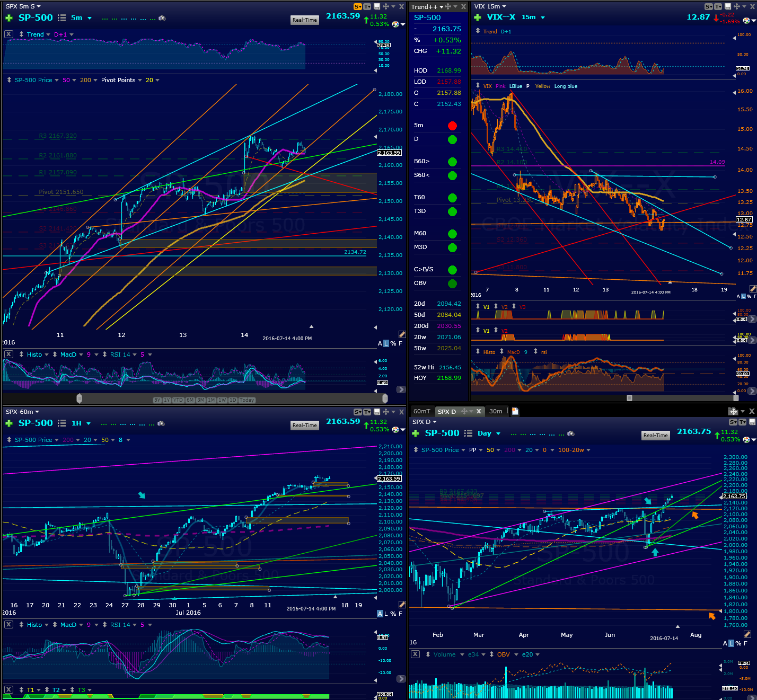Switch to the 60mT tab
Screen dimensions: 757x700
pos(422,411)
